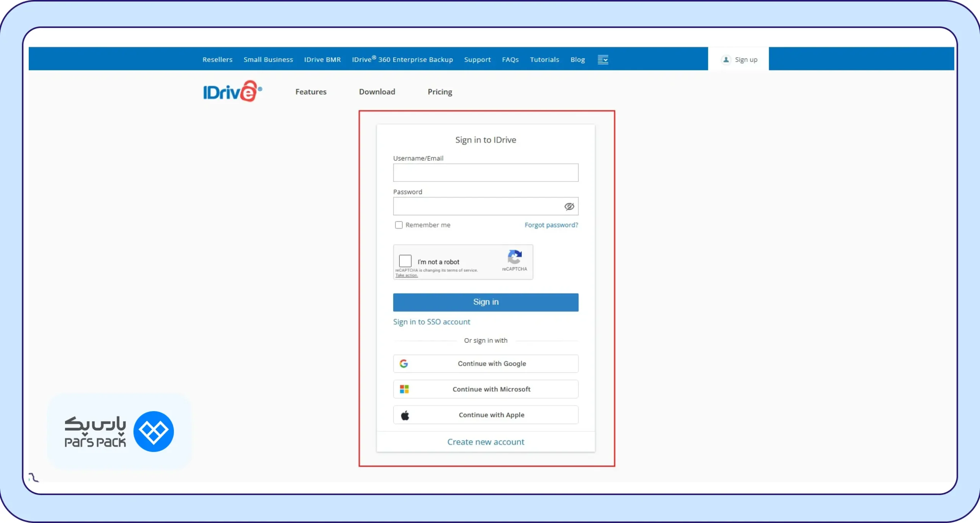Focus the Password input field
The image size is (980, 523).
[x=486, y=207]
